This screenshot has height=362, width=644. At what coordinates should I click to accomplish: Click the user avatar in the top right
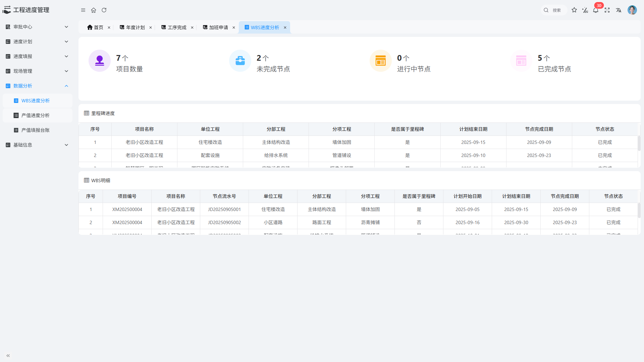(x=632, y=10)
